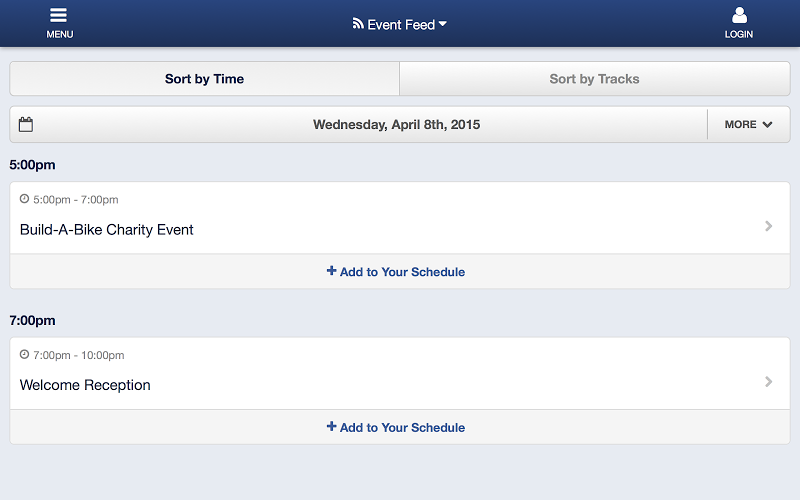Open the Build-A-Bike Charity Event title

pyautogui.click(x=107, y=230)
